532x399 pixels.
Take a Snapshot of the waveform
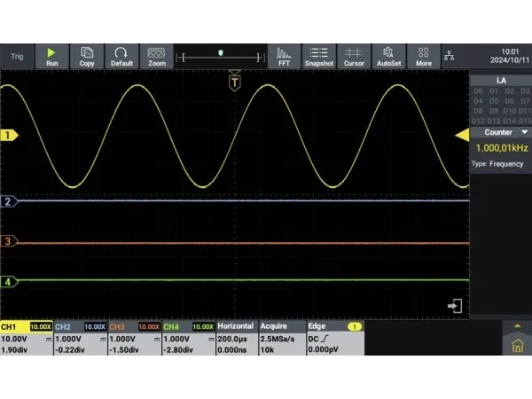pyautogui.click(x=318, y=56)
